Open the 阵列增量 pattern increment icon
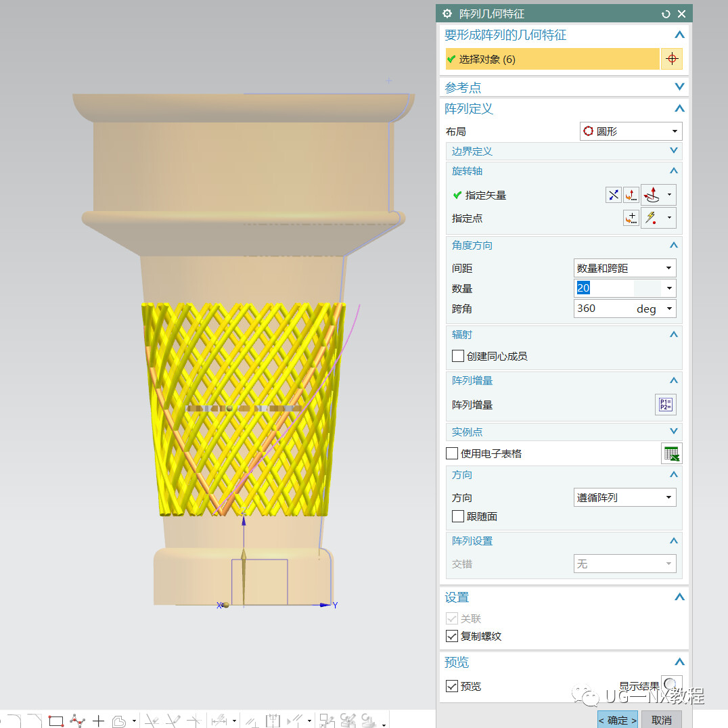Image resolution: width=728 pixels, height=728 pixels. pyautogui.click(x=665, y=405)
